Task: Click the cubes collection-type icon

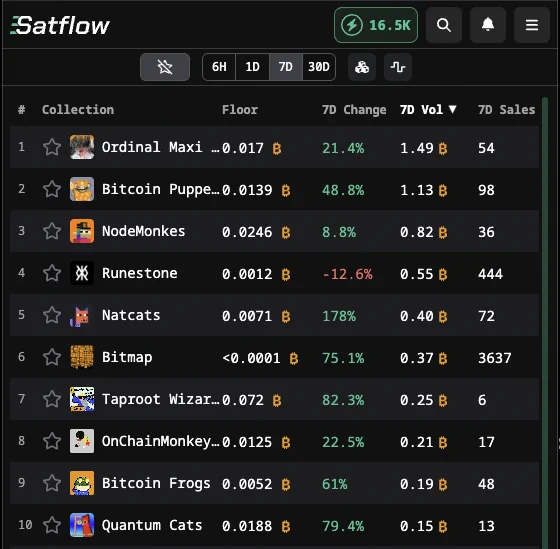Action: point(362,67)
